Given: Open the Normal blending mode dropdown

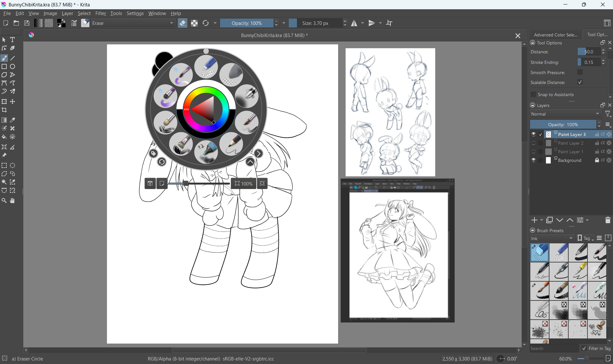Looking at the screenshot, I should (x=565, y=114).
